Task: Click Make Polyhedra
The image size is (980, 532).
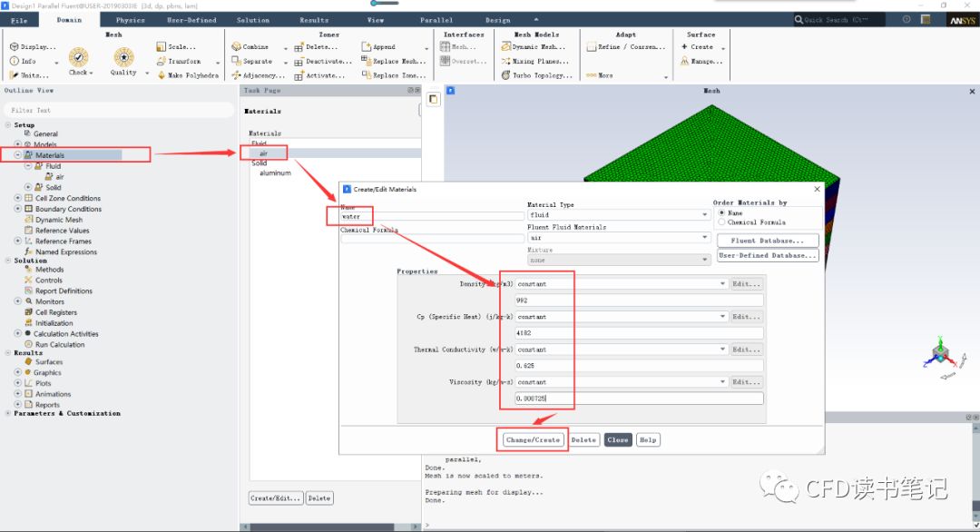Action: coord(188,75)
